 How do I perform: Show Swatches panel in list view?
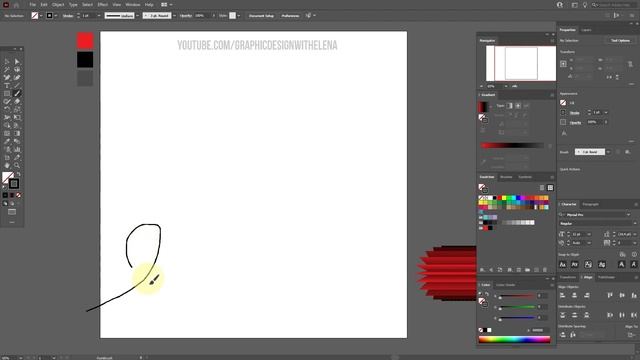[542, 188]
